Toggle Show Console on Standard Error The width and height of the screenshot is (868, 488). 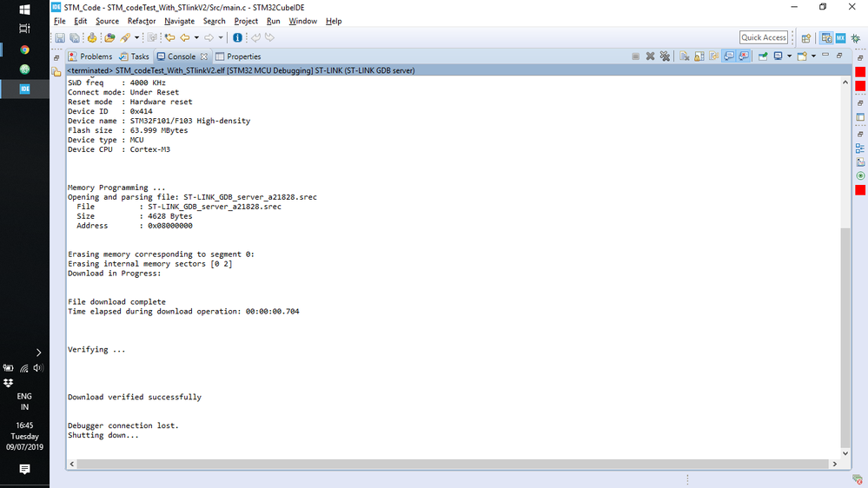point(744,56)
